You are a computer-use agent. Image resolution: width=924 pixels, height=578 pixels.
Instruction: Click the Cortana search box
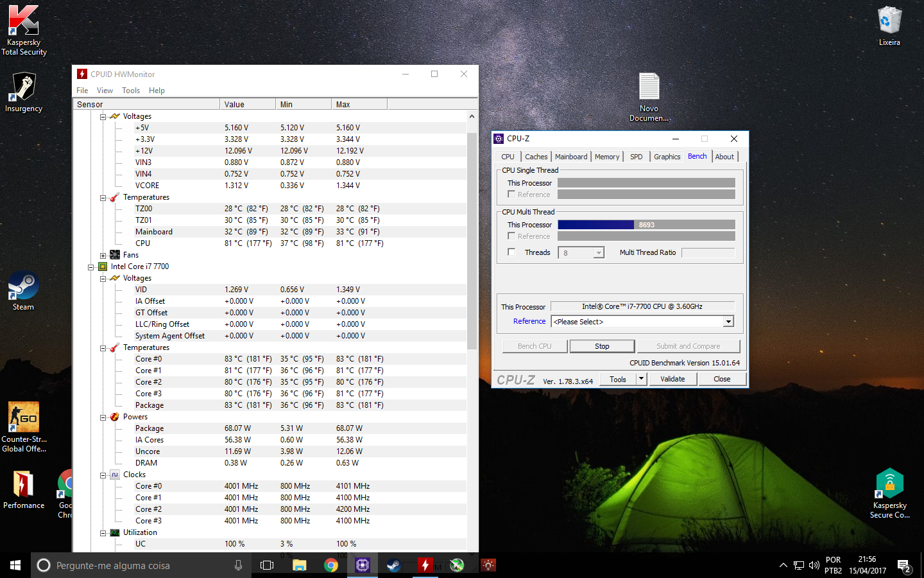click(141, 565)
